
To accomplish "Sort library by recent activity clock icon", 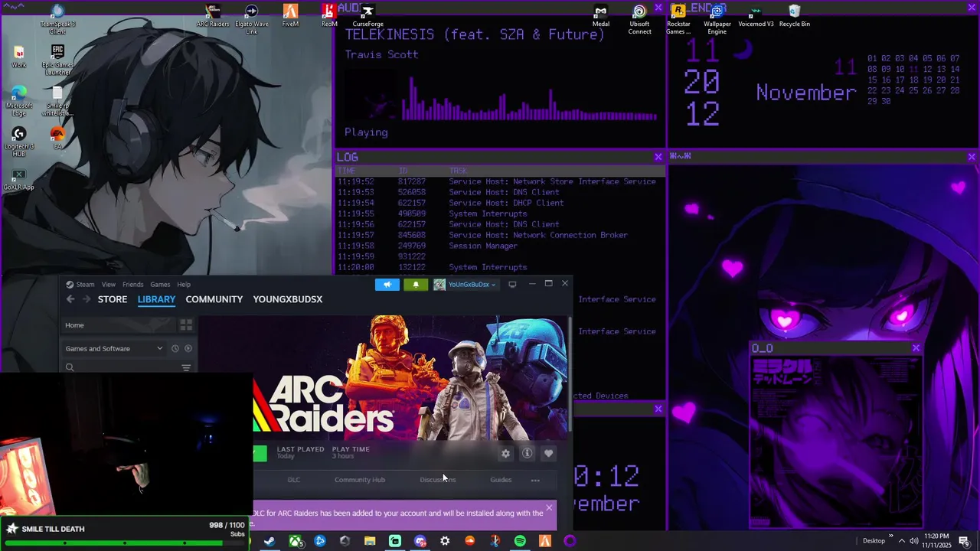I will click(175, 348).
